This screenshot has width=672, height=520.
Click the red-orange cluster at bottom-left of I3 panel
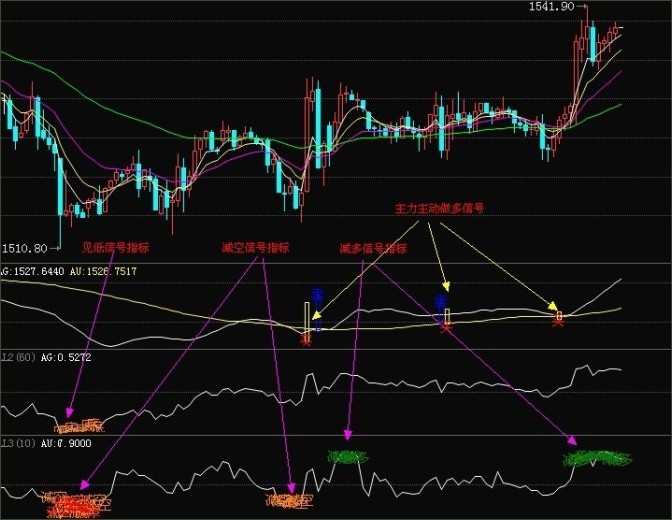75,502
